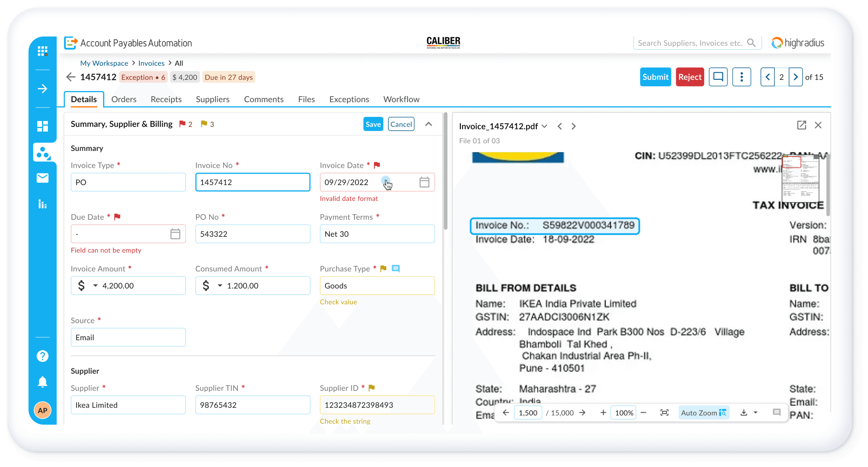Open PDF annotations comment icon

point(777,413)
